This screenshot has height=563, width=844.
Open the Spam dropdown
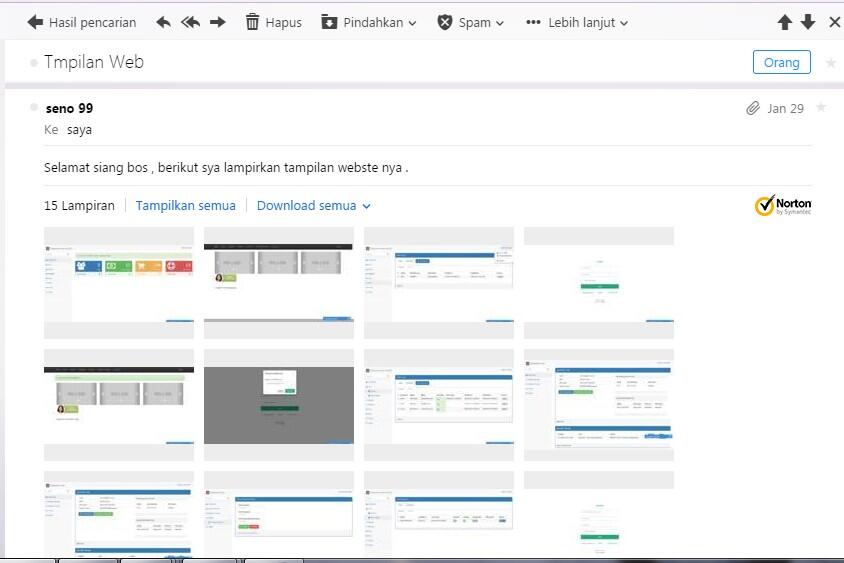click(470, 23)
